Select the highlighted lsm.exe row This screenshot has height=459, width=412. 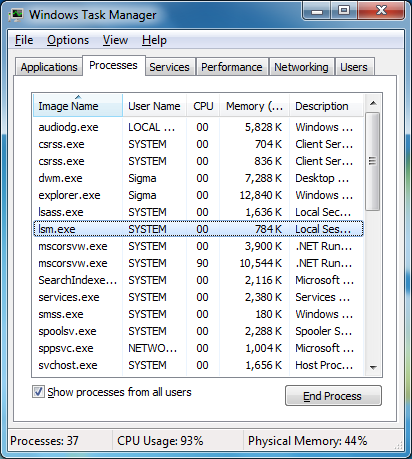[198, 229]
